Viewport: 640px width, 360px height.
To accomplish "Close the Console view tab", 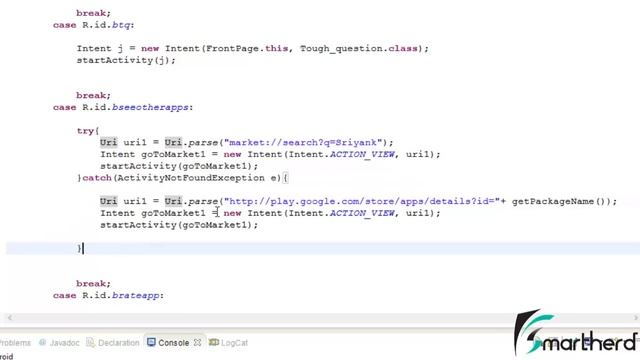I will (x=198, y=343).
